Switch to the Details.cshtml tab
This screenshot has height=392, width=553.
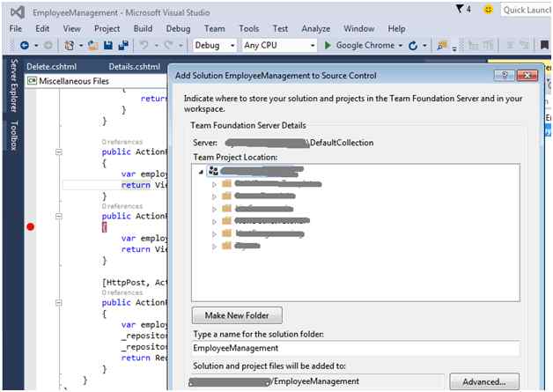click(135, 67)
